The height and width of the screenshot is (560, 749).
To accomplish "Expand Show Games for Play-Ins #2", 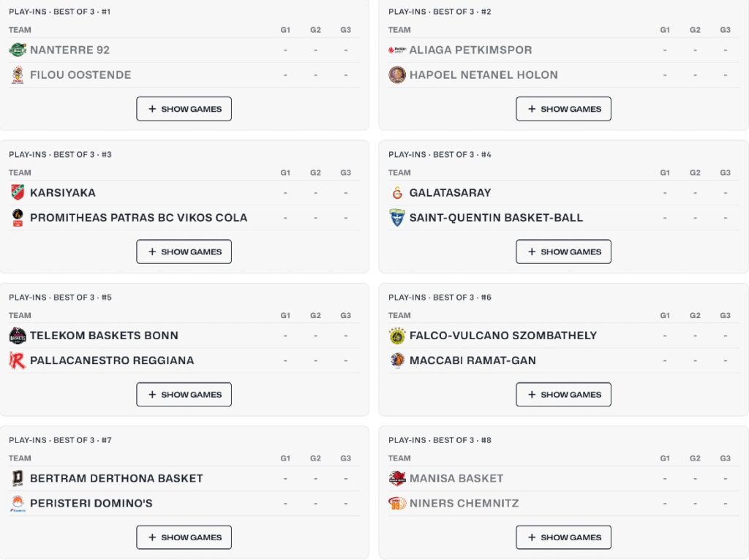I will click(563, 109).
